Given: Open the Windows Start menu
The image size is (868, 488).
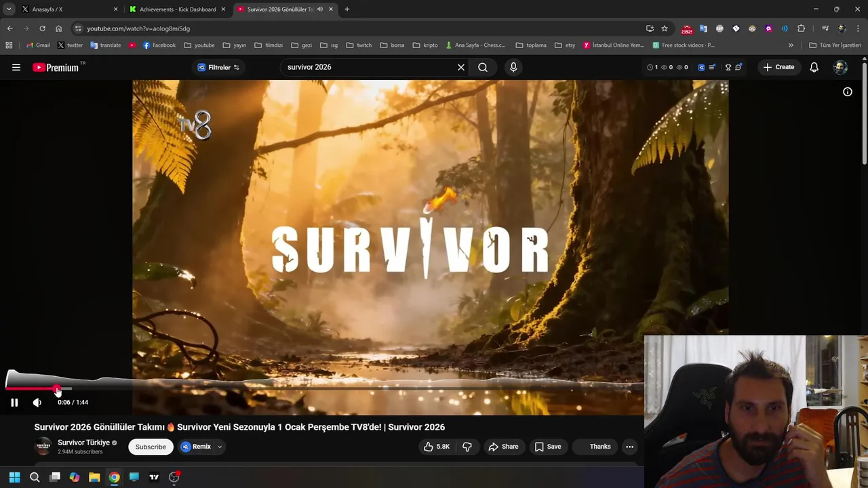Looking at the screenshot, I should coord(14,477).
